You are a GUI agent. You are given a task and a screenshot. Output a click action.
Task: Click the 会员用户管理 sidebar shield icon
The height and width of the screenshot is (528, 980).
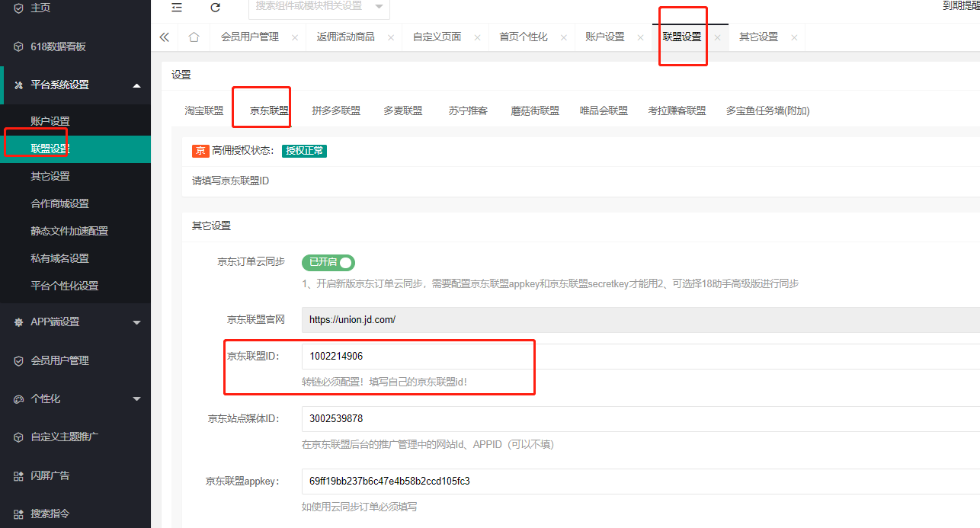tap(19, 360)
